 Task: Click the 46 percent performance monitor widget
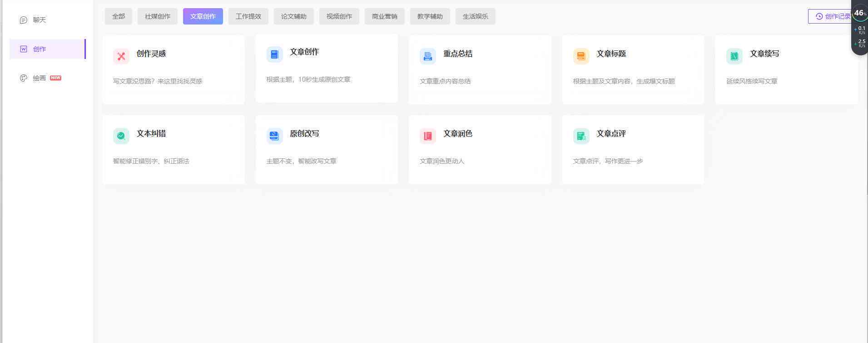click(x=859, y=28)
